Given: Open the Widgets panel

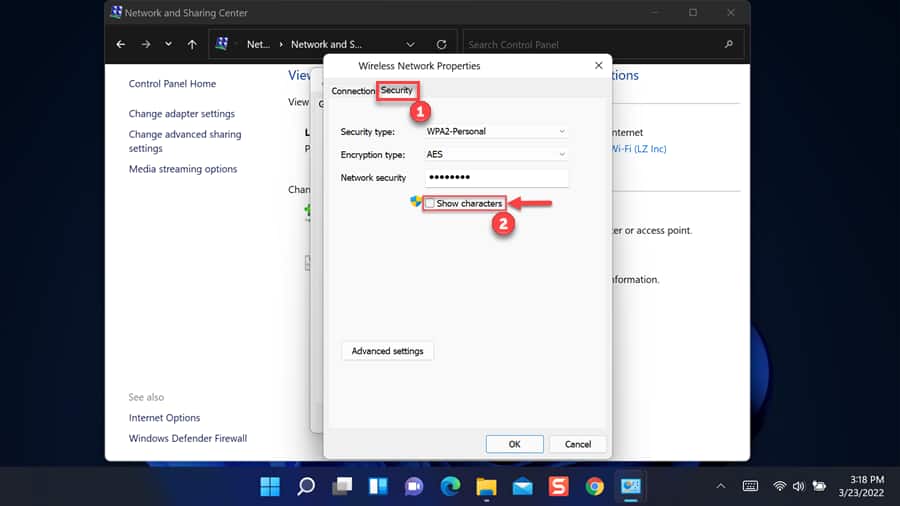Looking at the screenshot, I should pos(378,486).
